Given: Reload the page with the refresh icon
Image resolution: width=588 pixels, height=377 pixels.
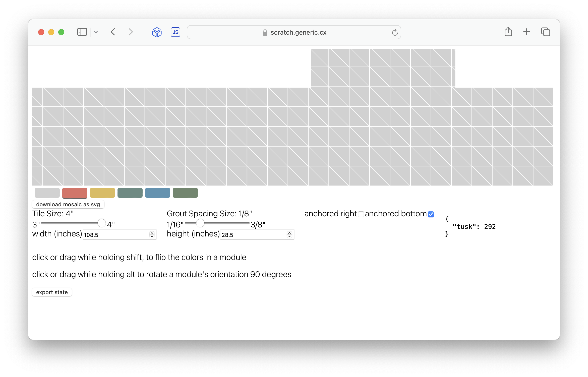Looking at the screenshot, I should coord(395,32).
